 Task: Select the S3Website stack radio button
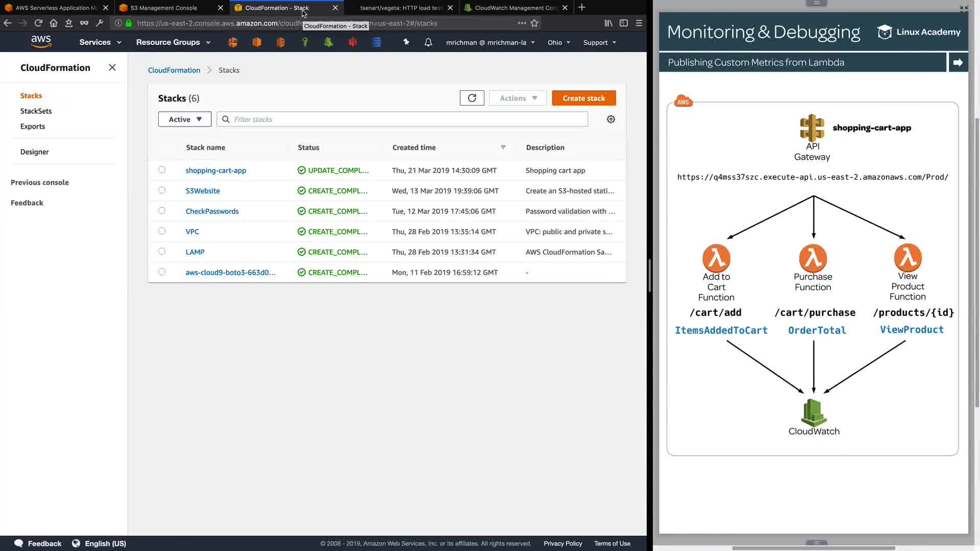(162, 190)
